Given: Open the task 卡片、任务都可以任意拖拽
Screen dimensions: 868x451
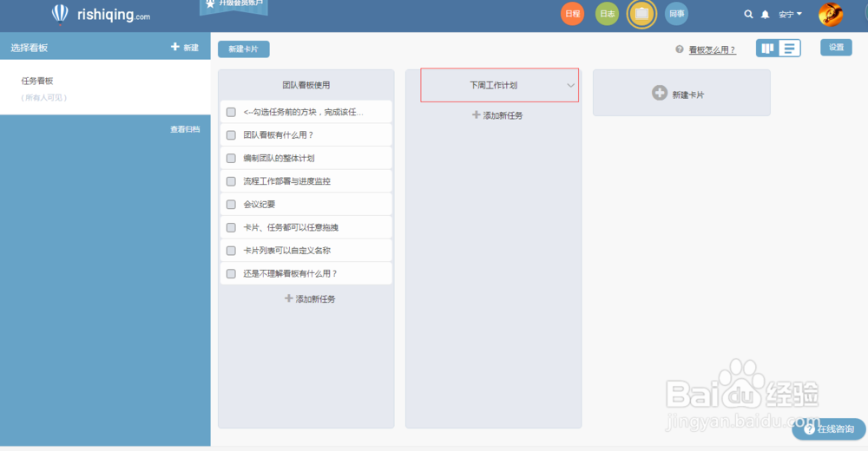Looking at the screenshot, I should 291,227.
